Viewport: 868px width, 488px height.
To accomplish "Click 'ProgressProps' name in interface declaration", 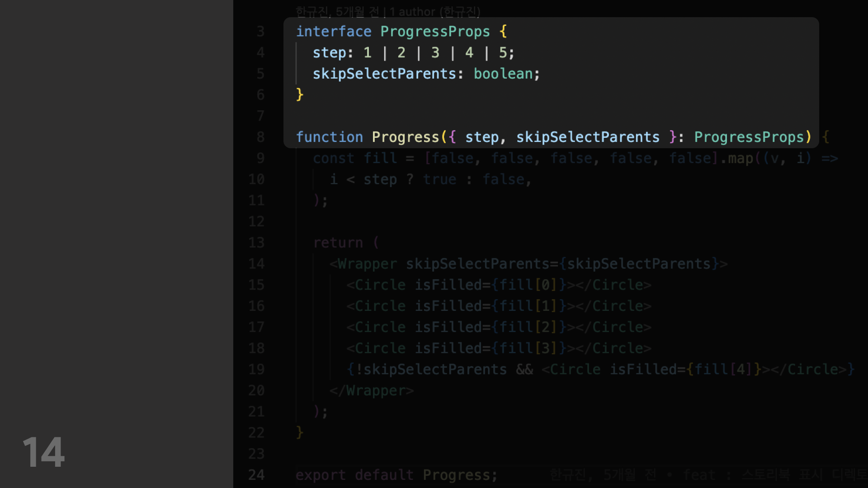I will pos(435,32).
